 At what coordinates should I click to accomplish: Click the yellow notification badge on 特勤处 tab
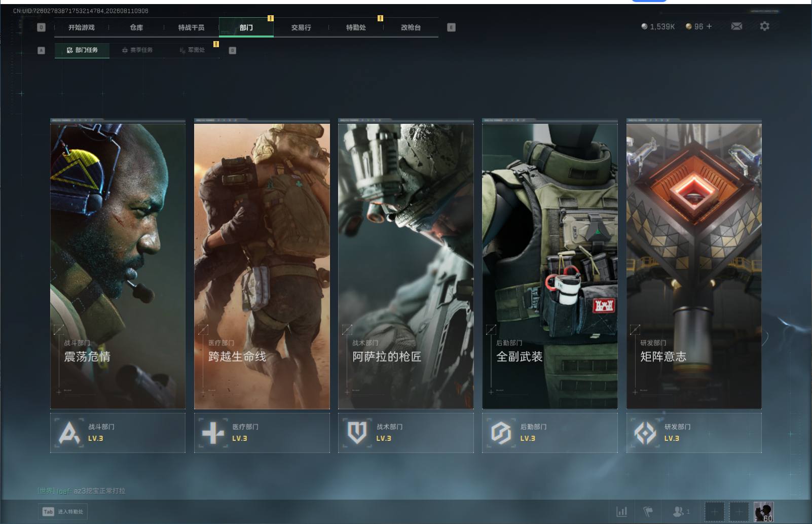pyautogui.click(x=380, y=18)
